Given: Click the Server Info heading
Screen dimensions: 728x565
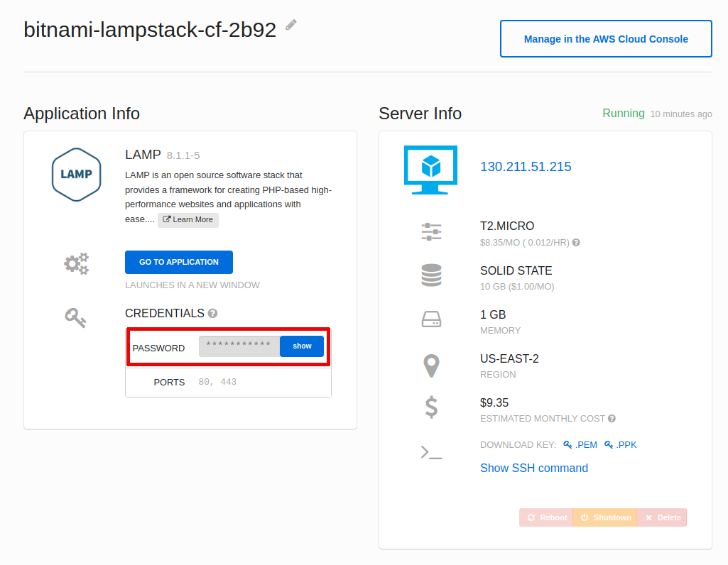Looking at the screenshot, I should pos(420,114).
